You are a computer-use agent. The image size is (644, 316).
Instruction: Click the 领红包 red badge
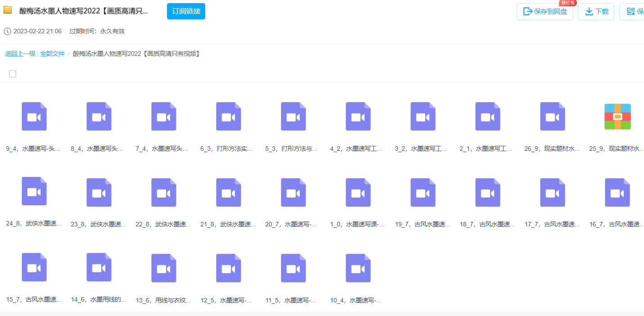pyautogui.click(x=567, y=3)
